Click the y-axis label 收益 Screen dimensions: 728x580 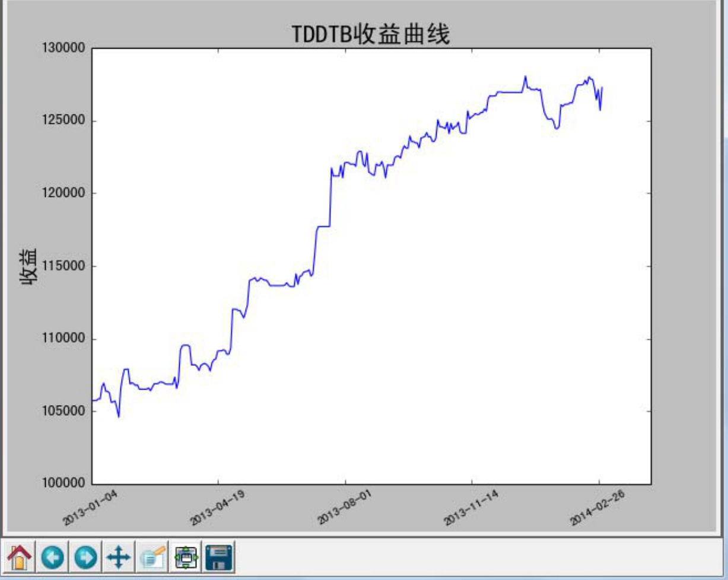[x=29, y=267]
